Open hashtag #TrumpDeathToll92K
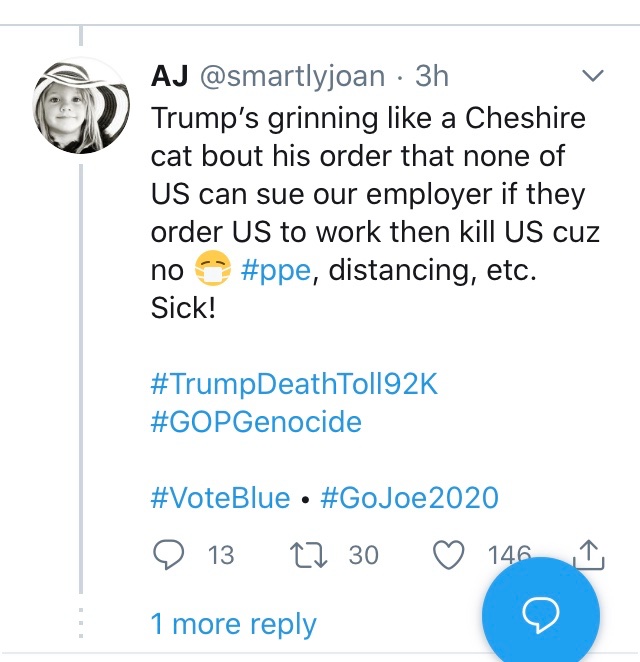The height and width of the screenshot is (662, 640). pos(294,384)
